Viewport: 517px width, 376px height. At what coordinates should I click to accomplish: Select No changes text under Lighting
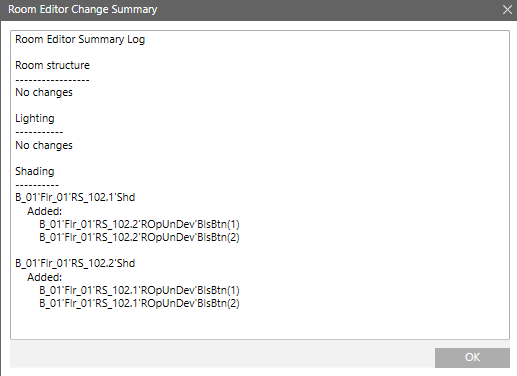tap(44, 145)
